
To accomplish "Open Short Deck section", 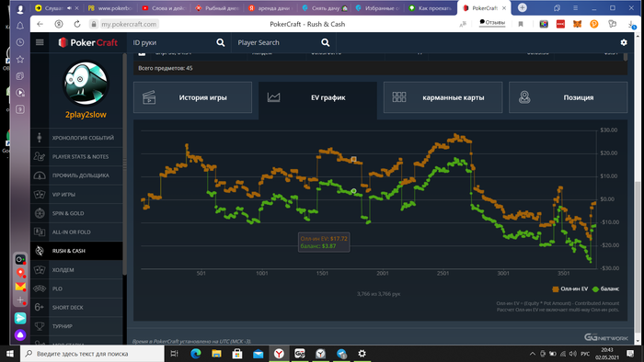I will (76, 308).
